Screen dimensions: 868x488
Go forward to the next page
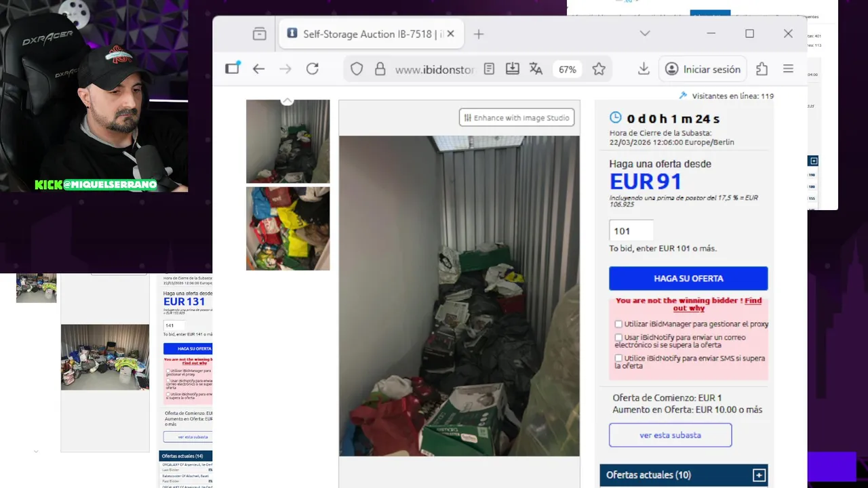click(285, 68)
